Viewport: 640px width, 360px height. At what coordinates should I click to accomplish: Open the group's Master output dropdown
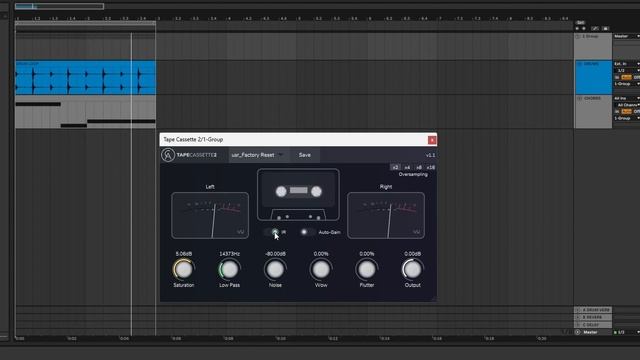(x=627, y=36)
